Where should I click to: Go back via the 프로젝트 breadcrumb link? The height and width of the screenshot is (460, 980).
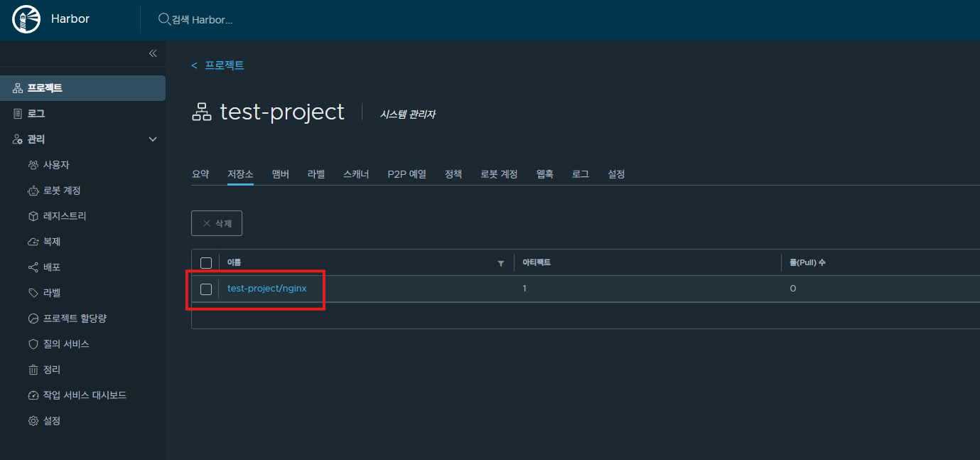pos(224,65)
